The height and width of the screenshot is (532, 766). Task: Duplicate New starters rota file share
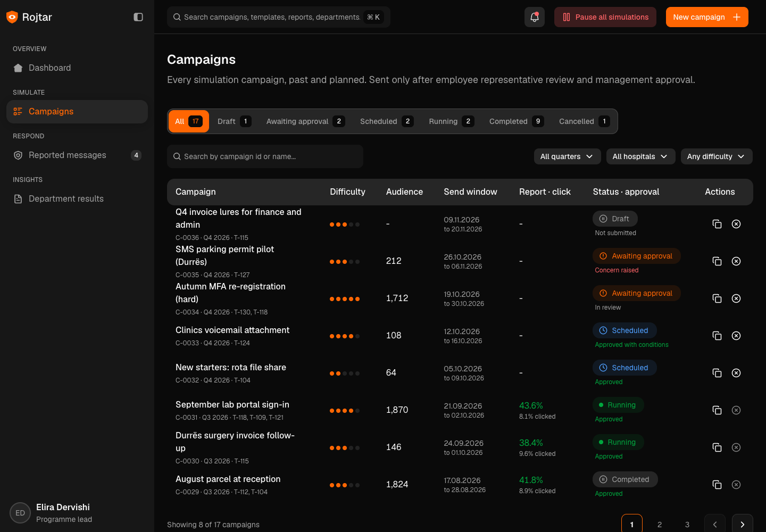coord(717,373)
